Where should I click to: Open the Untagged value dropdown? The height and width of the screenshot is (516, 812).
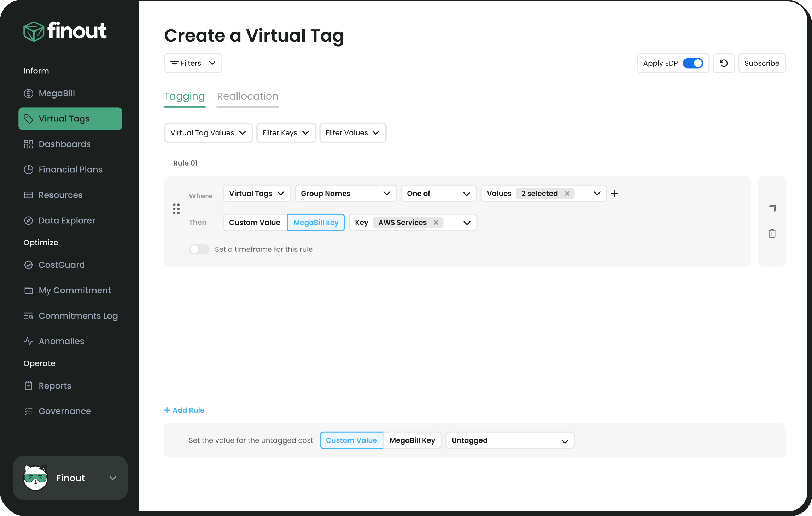[510, 440]
